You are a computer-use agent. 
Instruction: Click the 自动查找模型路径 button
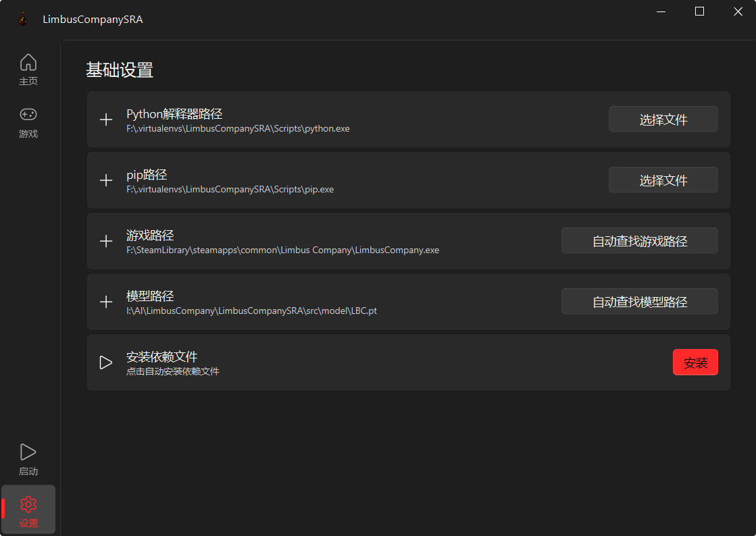coord(639,302)
